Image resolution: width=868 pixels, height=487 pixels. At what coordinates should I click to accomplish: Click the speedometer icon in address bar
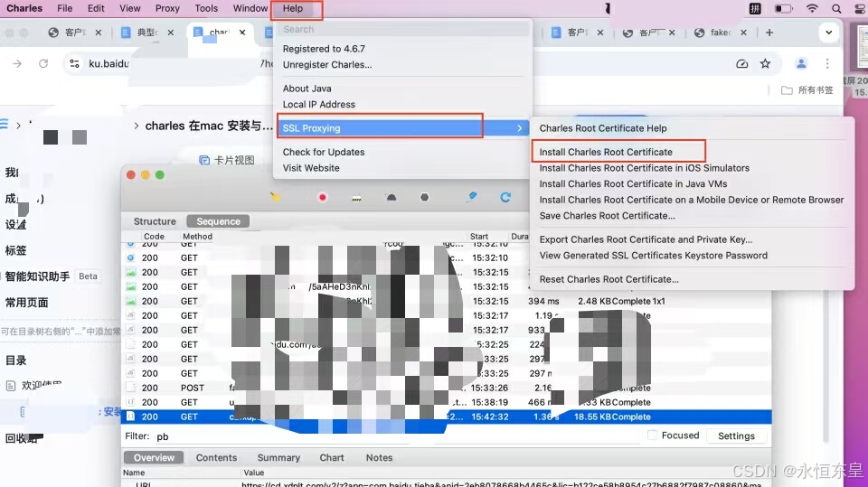[x=742, y=63]
